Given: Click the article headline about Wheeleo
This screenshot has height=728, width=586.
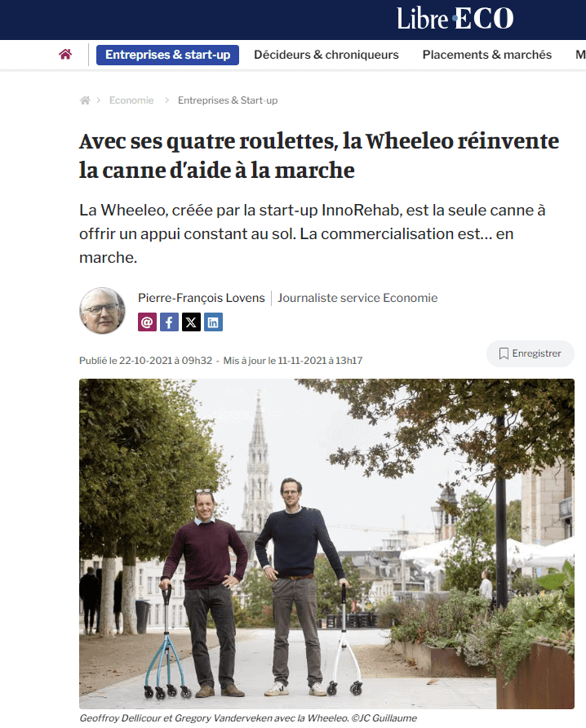Looking at the screenshot, I should [319, 156].
